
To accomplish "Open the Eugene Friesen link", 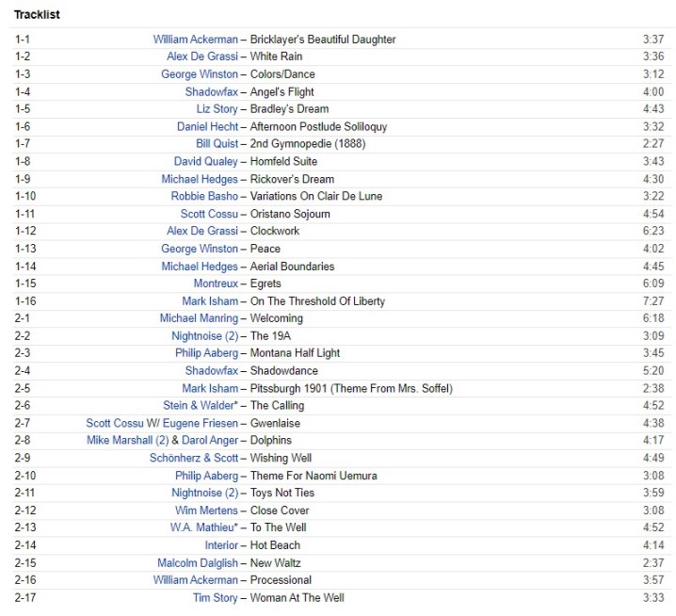I will [x=202, y=423].
